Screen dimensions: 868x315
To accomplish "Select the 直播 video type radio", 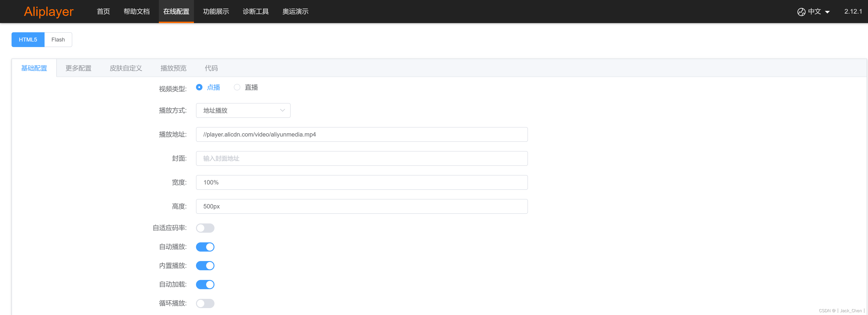I will point(237,87).
